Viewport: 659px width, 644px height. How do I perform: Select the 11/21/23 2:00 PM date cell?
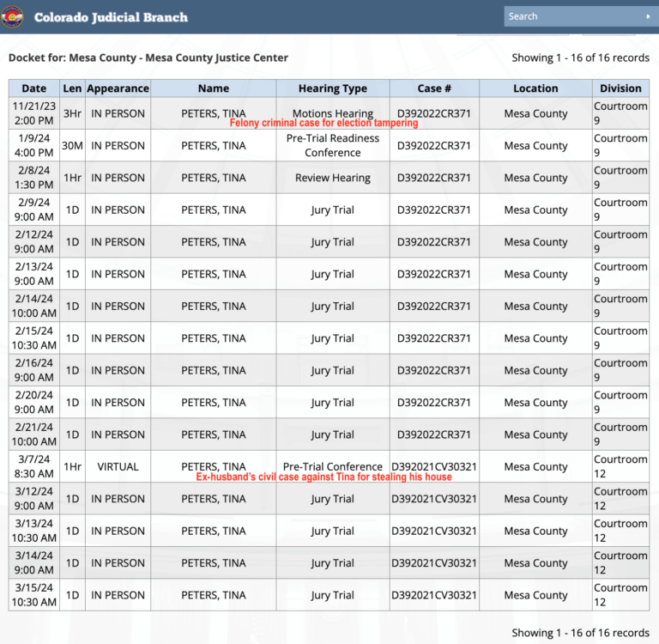click(34, 113)
